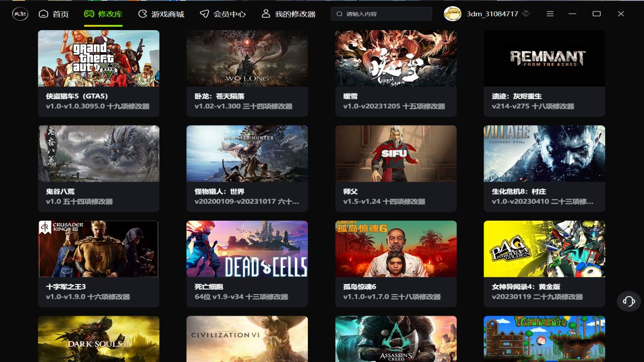
Task: Click the search magnifier icon
Action: point(340,14)
